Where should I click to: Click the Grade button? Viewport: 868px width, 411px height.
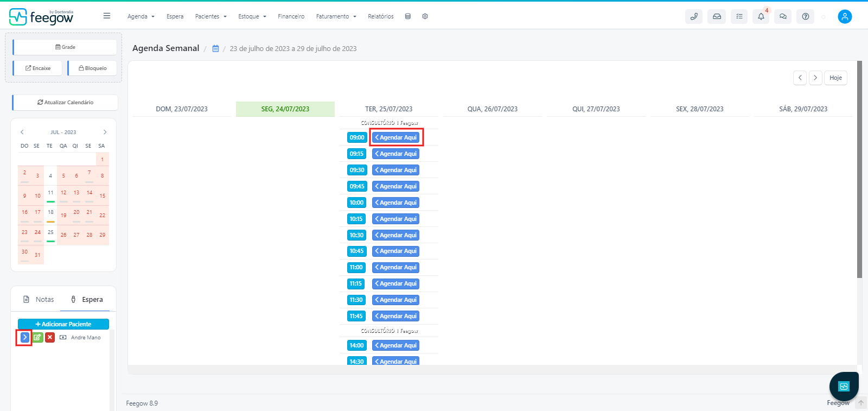point(65,47)
